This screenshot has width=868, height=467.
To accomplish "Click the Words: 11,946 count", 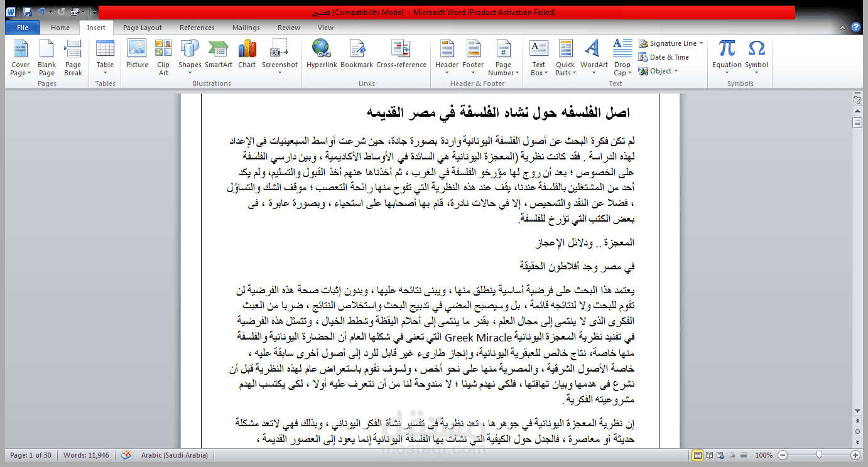I will pos(86,455).
